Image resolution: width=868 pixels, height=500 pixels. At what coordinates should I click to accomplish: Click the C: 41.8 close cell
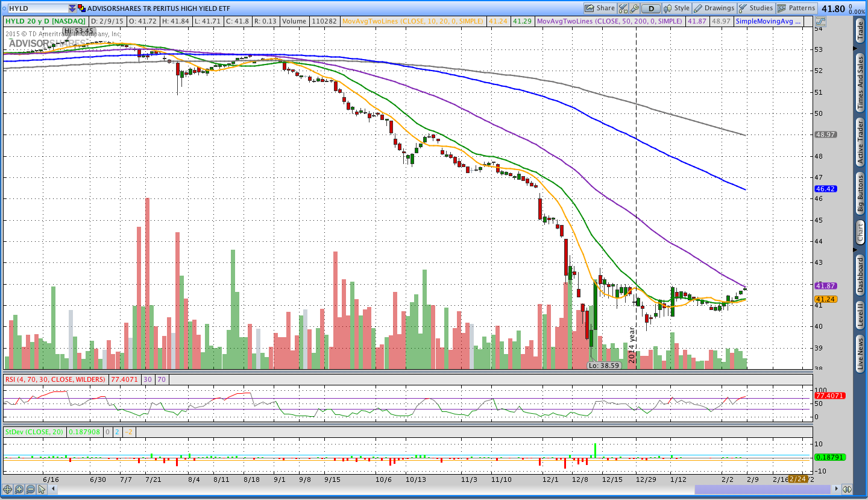(x=239, y=21)
